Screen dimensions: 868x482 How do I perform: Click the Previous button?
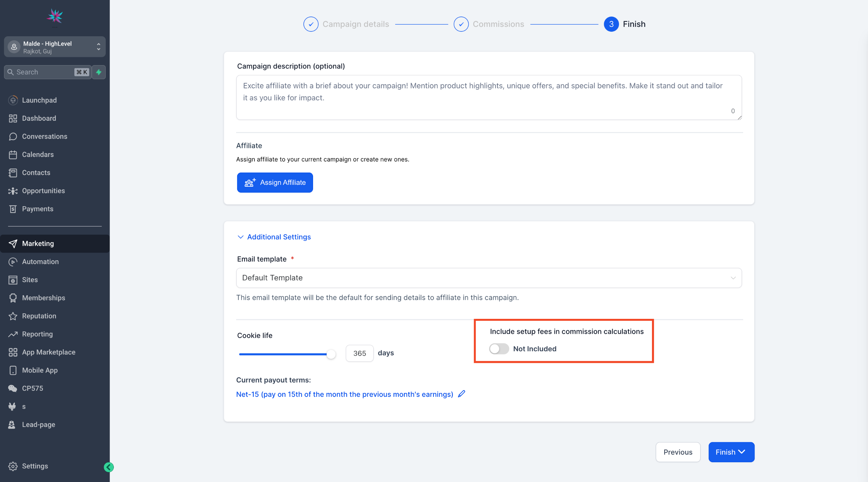point(678,452)
